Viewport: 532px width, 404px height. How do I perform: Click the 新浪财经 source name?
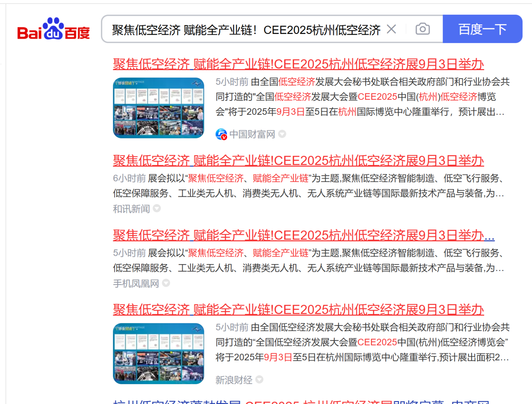[x=234, y=380]
